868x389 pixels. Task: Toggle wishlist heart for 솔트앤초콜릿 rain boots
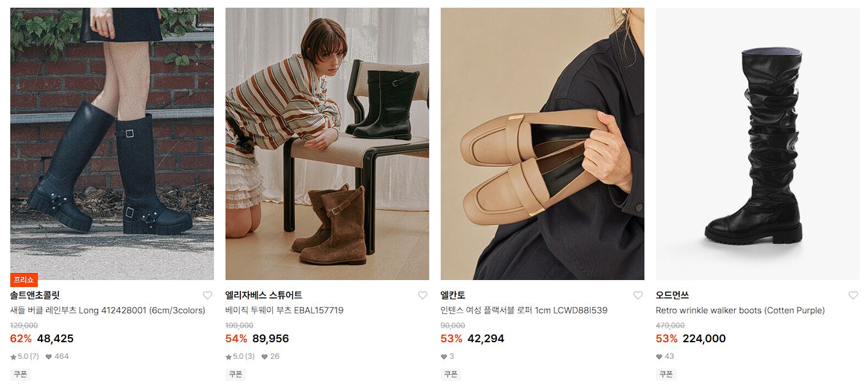pos(208,295)
